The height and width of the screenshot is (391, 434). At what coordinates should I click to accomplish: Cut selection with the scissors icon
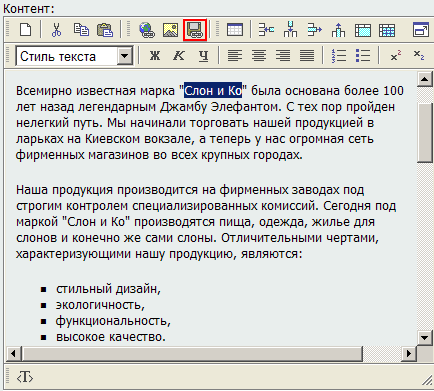tap(57, 30)
